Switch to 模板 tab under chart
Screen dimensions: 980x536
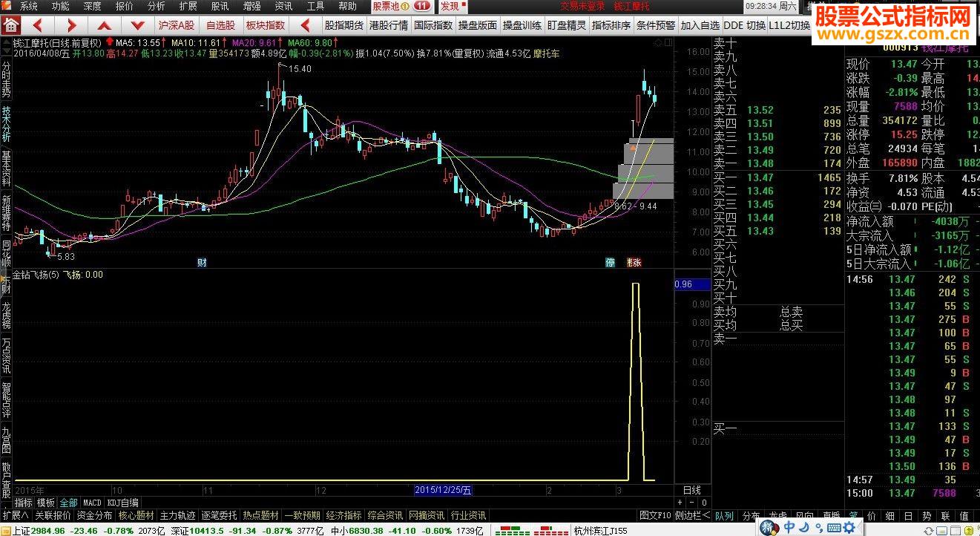pos(46,503)
